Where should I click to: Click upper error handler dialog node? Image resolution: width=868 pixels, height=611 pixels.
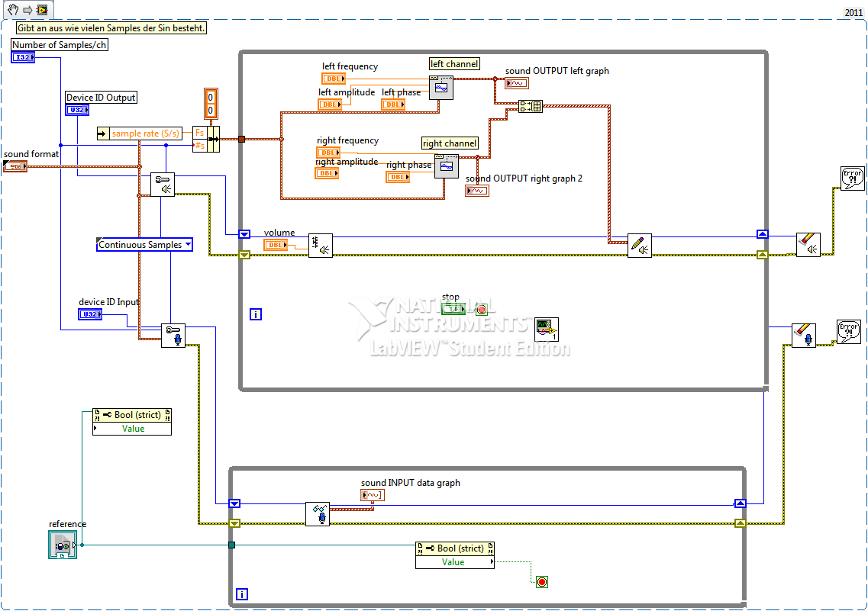click(x=853, y=178)
